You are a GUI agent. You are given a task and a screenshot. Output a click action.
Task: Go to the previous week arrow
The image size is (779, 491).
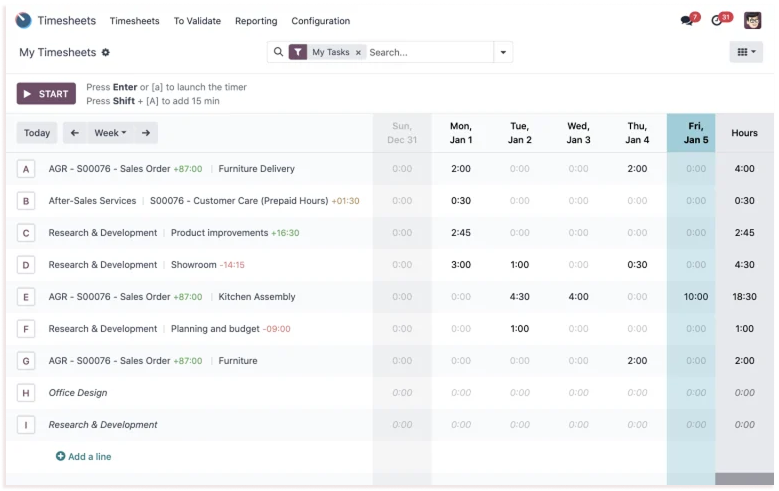coord(75,133)
